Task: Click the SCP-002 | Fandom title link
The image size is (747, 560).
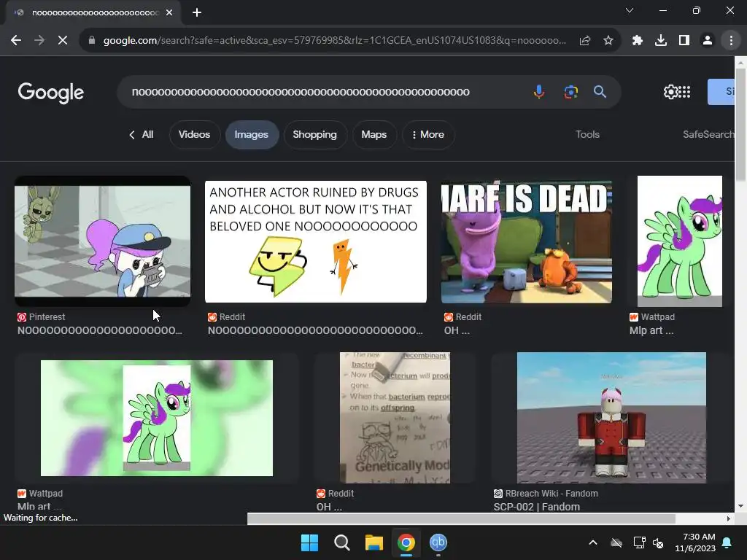Action: (536, 507)
